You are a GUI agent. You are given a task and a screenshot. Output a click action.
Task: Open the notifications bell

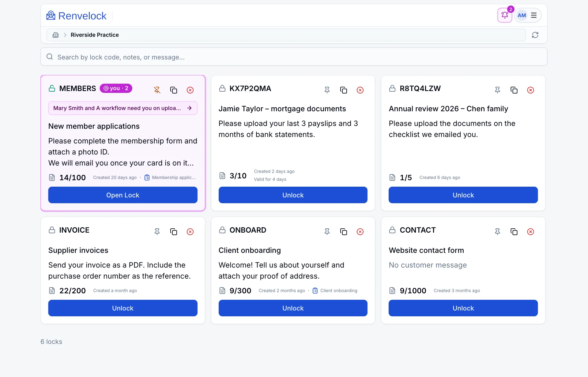(505, 15)
